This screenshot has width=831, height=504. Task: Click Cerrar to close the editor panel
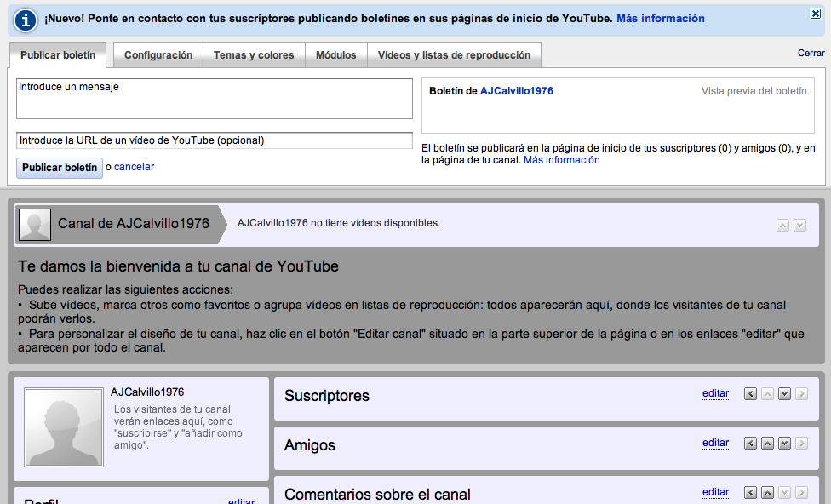811,53
